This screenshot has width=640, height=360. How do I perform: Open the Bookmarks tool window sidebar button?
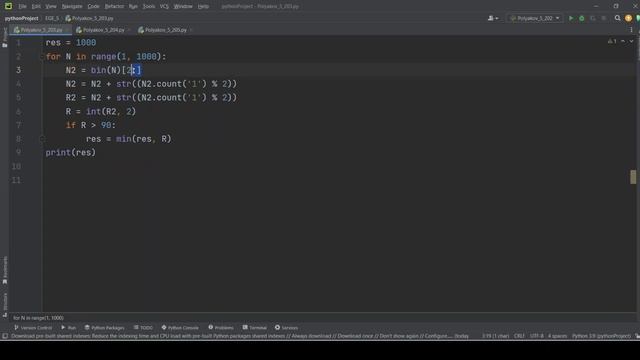[5, 270]
